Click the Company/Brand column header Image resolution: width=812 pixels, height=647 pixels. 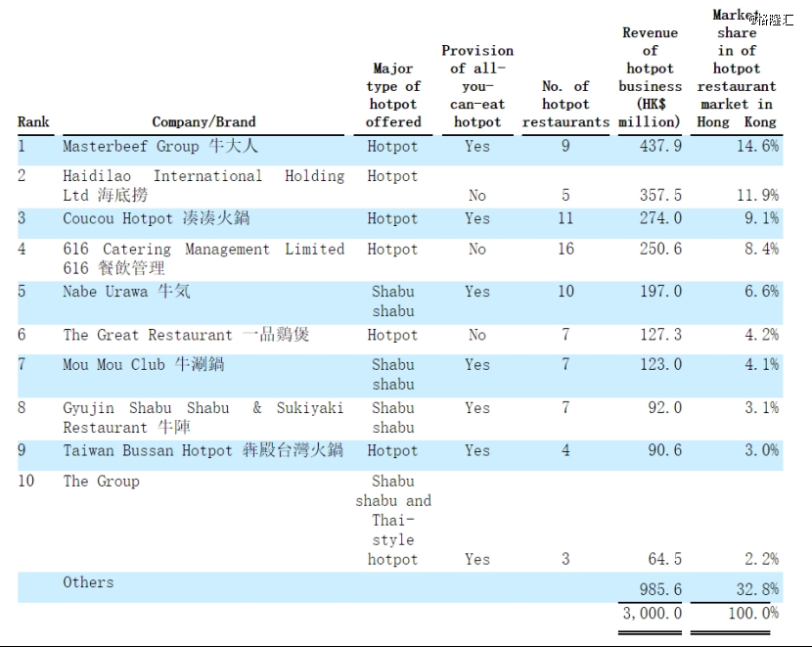point(203,122)
